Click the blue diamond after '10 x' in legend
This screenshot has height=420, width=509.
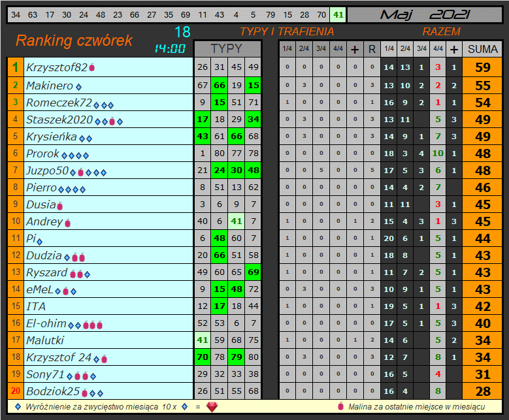click(185, 407)
